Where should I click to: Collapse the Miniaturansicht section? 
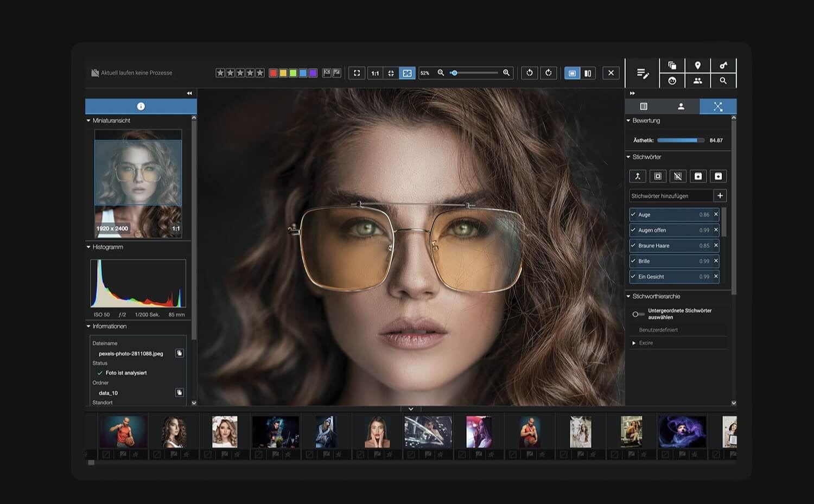pos(88,120)
